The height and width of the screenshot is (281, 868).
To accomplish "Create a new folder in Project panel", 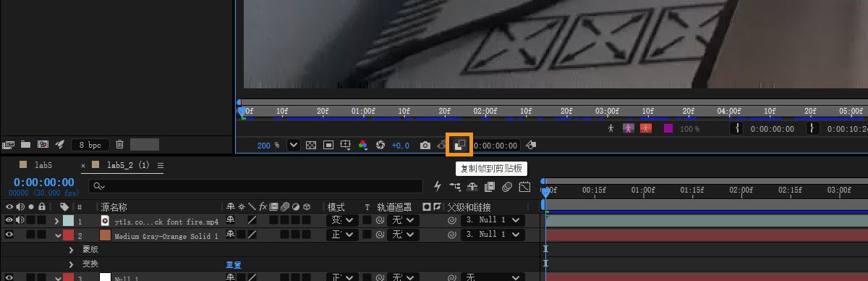I will [25, 145].
